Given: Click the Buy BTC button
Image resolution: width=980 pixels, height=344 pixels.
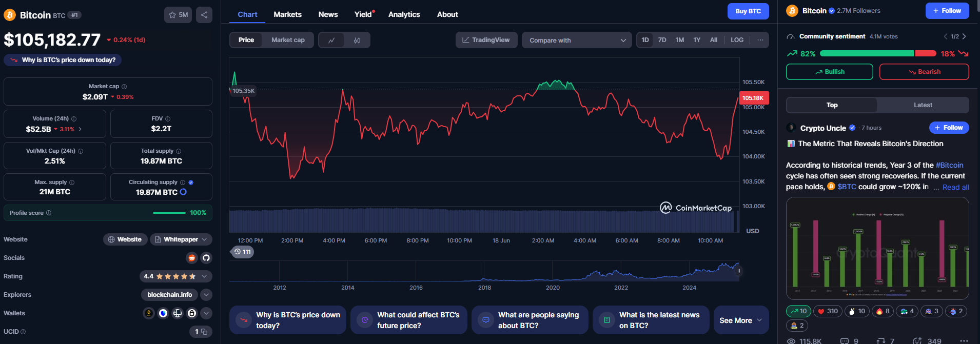Looking at the screenshot, I should 748,11.
